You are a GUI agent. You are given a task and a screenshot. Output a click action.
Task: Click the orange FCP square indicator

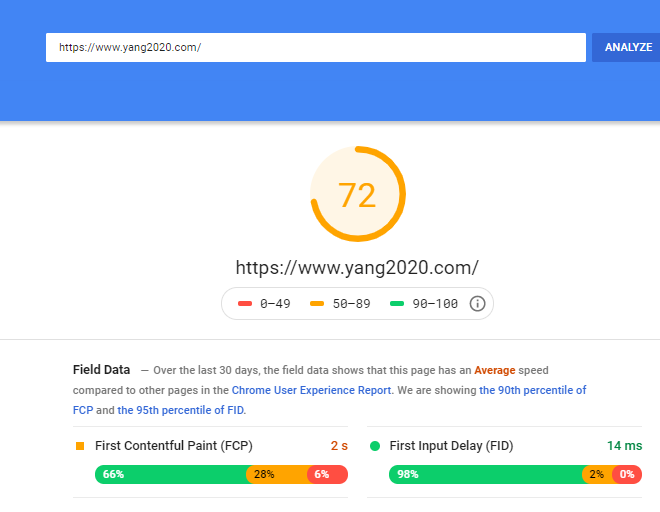pyautogui.click(x=80, y=446)
